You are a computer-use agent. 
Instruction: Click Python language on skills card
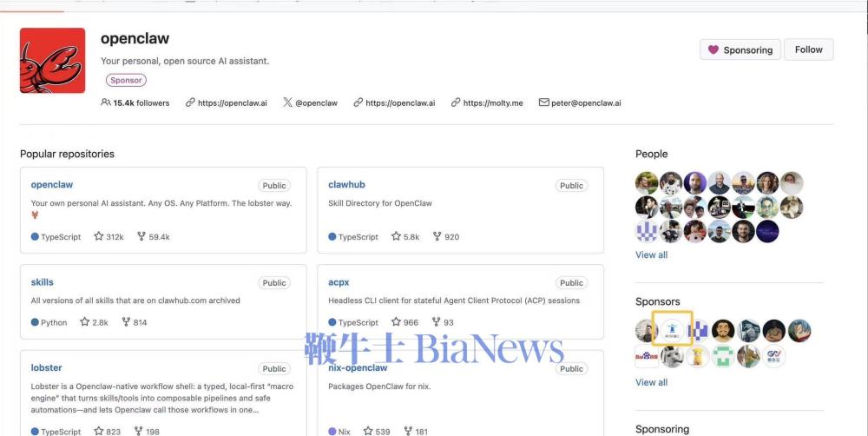49,322
